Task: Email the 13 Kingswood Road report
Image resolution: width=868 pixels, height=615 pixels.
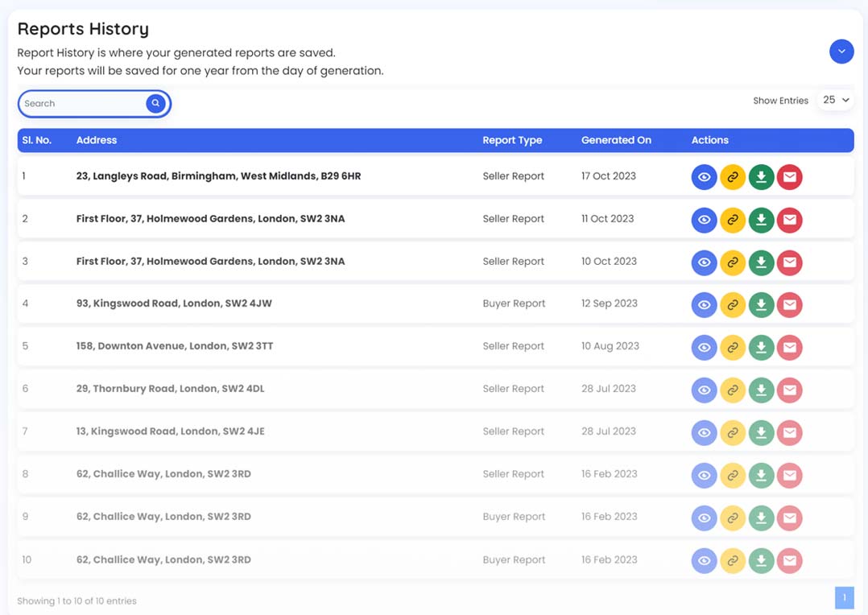Action: click(x=790, y=433)
